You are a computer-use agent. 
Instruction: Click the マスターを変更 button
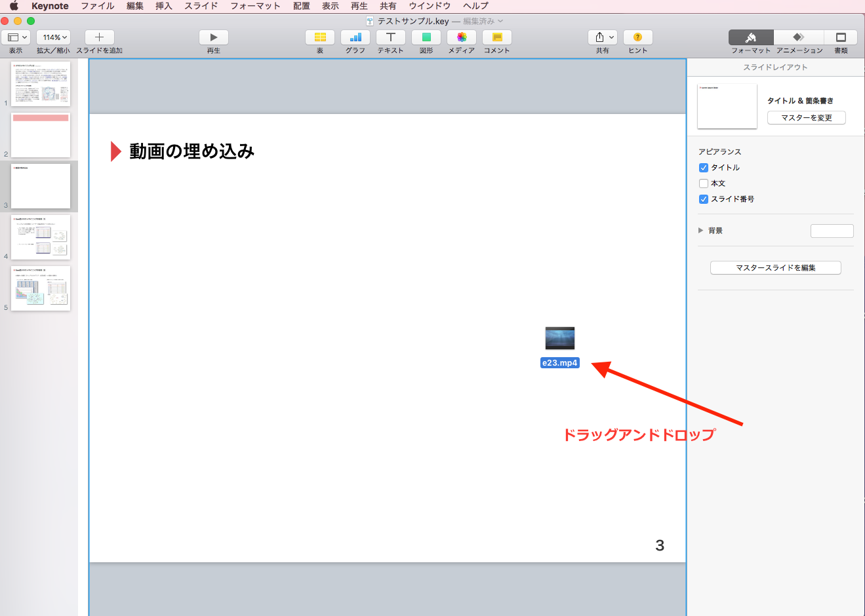(806, 118)
